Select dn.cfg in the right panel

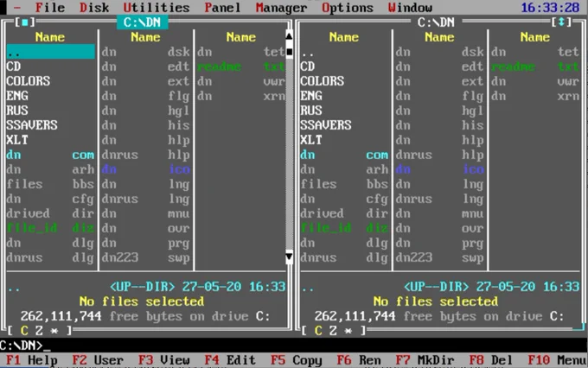(344, 199)
